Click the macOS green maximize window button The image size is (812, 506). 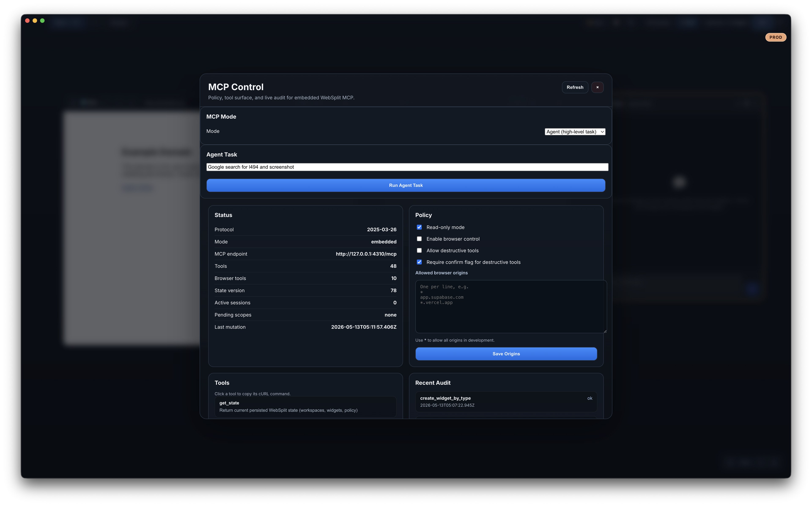(43, 21)
